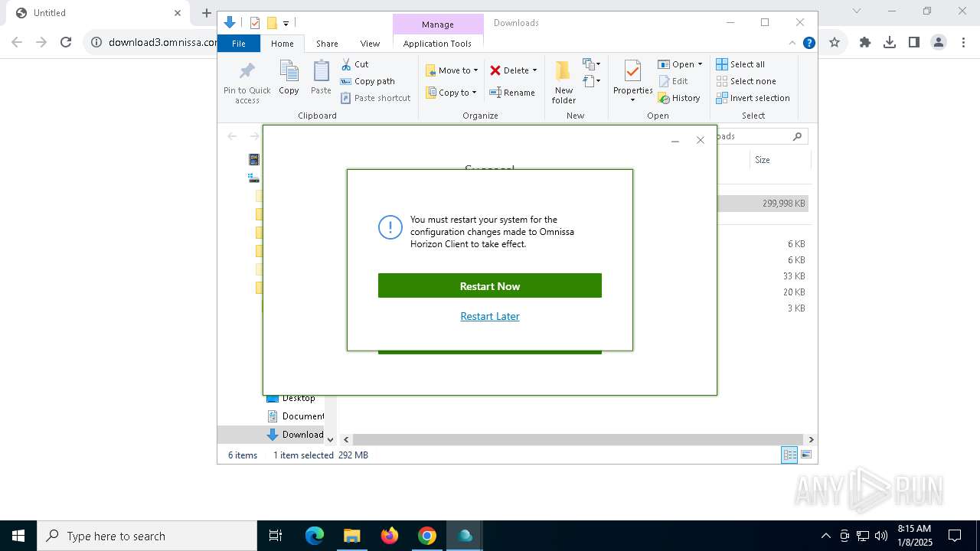Click Copy path in Clipboard group
The image size is (980, 551).
[367, 81]
